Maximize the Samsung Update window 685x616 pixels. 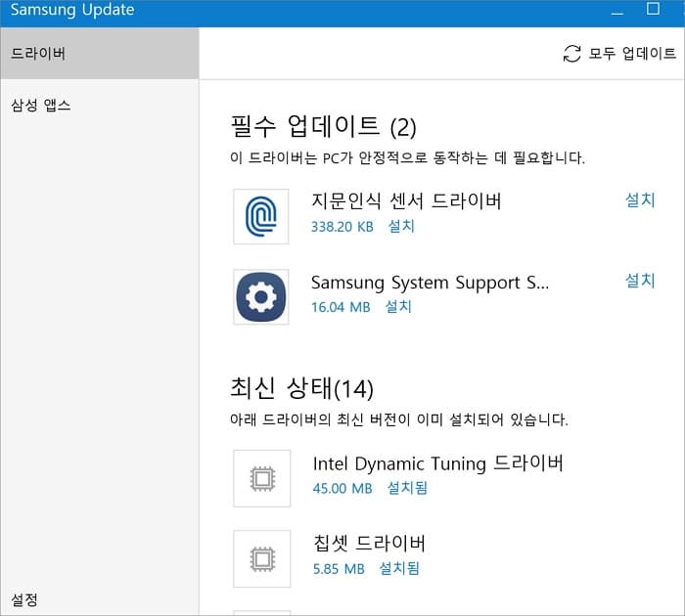(653, 9)
